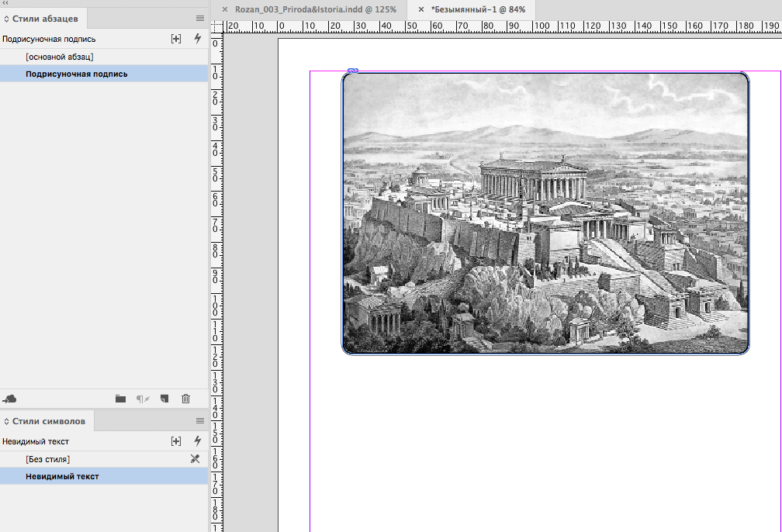Add the paragraph style to CC library via the cloud icon

(10, 399)
